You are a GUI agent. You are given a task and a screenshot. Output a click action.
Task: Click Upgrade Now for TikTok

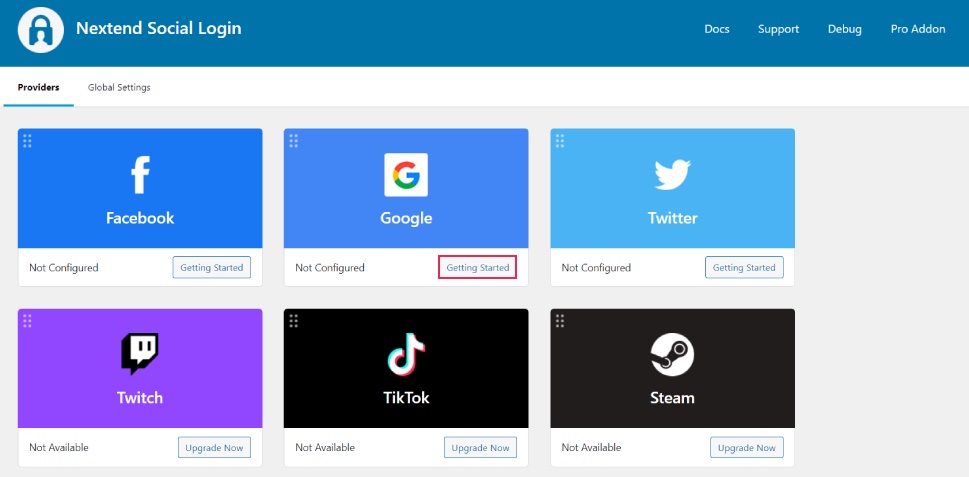click(480, 447)
